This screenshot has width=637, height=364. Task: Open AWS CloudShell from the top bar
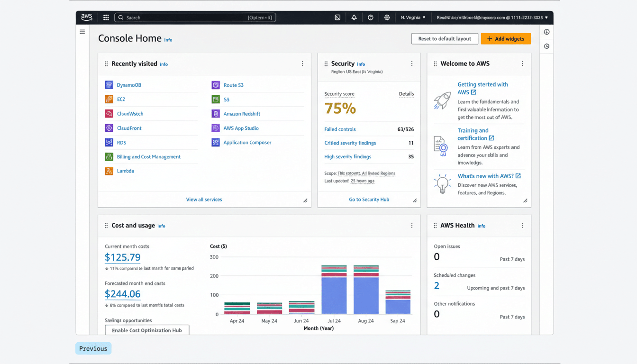(x=337, y=17)
